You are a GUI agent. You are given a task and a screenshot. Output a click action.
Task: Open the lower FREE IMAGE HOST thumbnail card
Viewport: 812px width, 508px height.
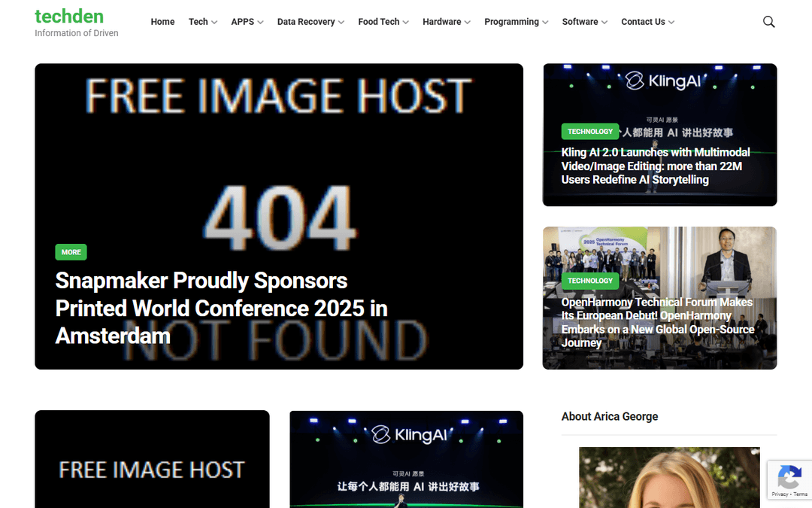(152, 459)
